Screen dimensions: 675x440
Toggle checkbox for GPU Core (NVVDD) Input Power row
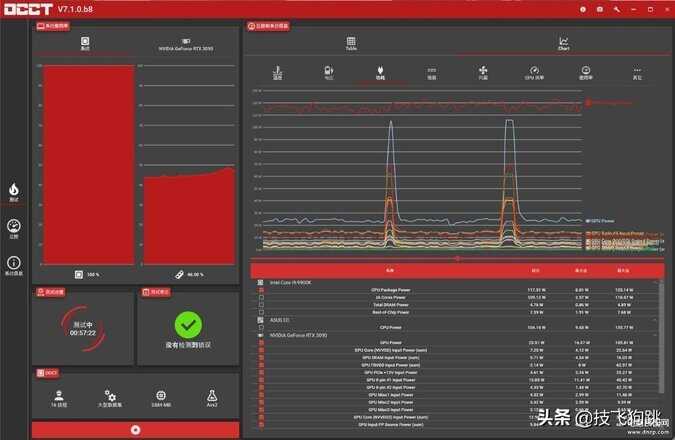coord(261,350)
